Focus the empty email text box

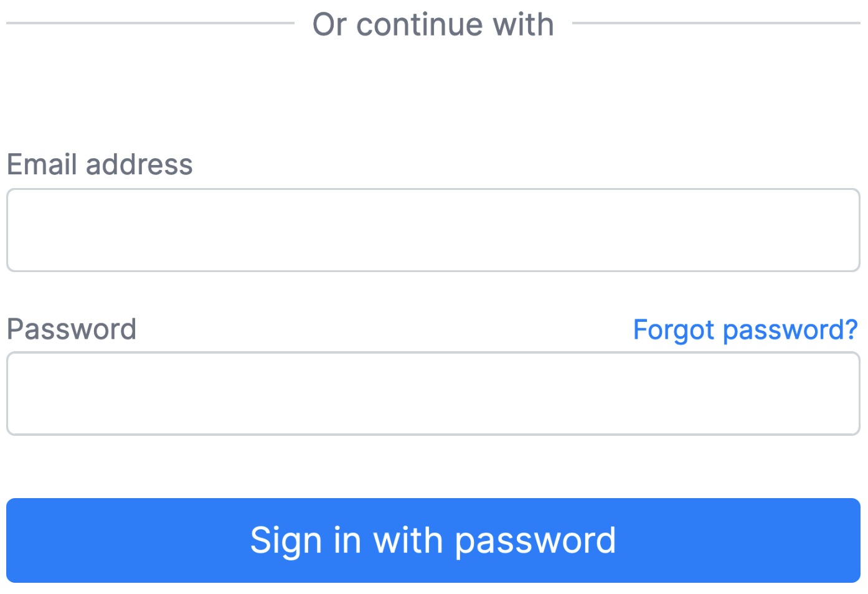click(433, 230)
